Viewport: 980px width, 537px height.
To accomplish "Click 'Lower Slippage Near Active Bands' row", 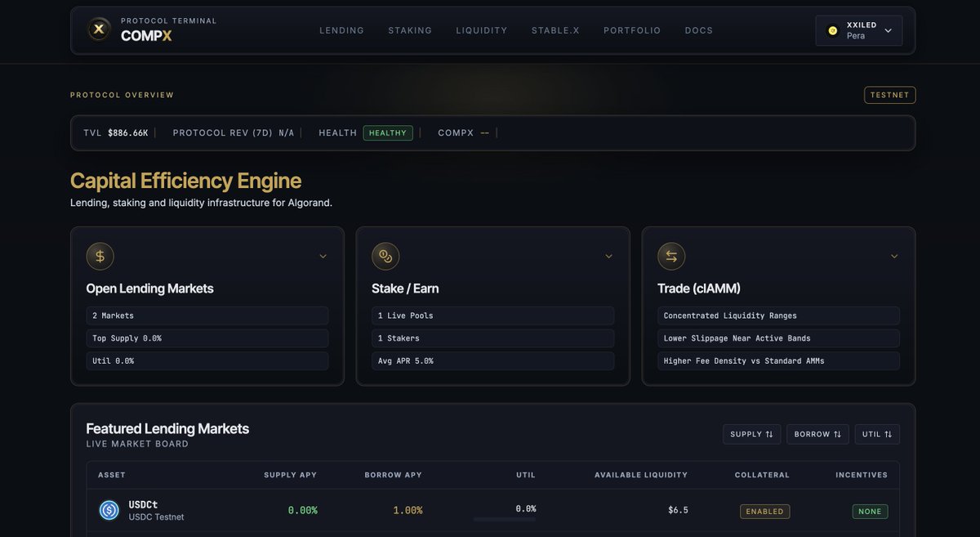I will pos(779,338).
